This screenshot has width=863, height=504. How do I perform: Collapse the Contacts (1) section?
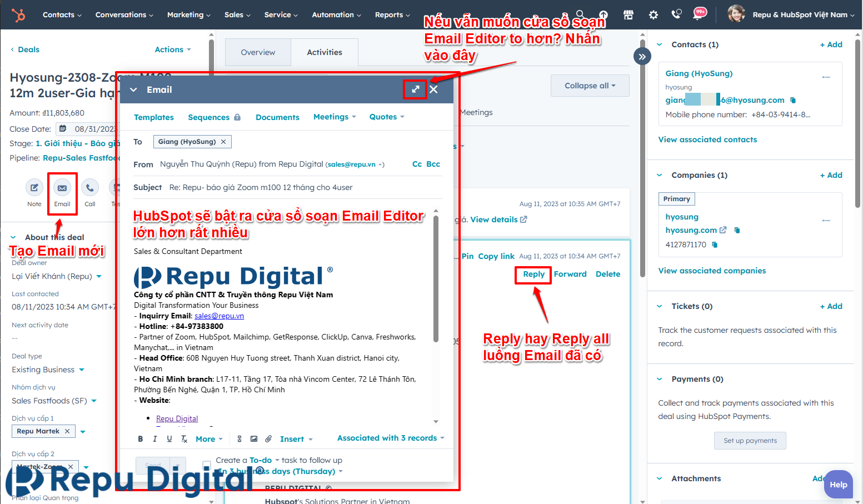(x=660, y=44)
